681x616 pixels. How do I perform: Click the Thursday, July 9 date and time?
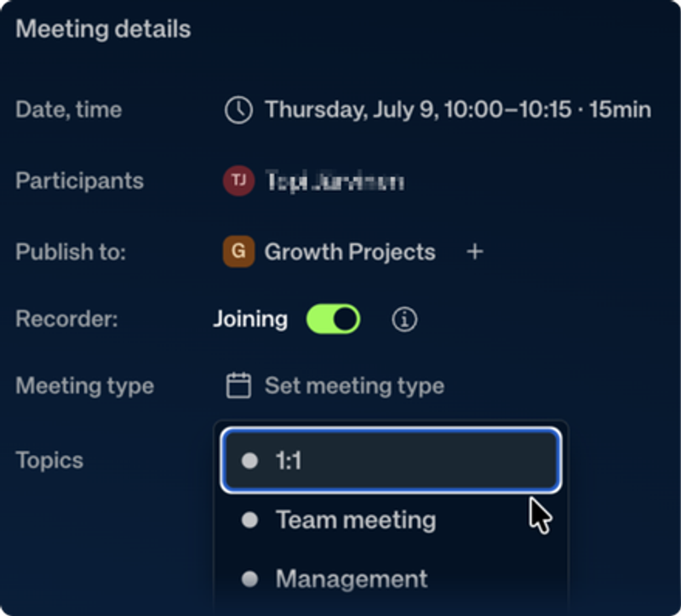[x=458, y=110]
